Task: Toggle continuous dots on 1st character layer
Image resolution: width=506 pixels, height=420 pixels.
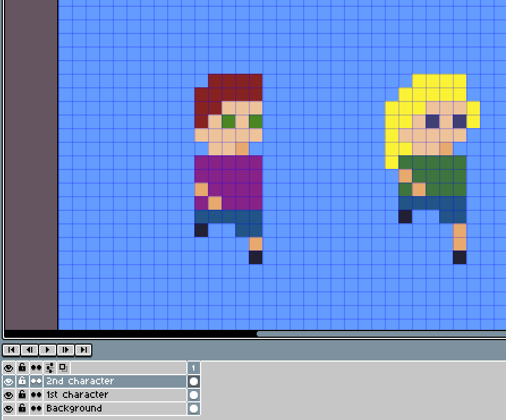Action: pos(36,395)
